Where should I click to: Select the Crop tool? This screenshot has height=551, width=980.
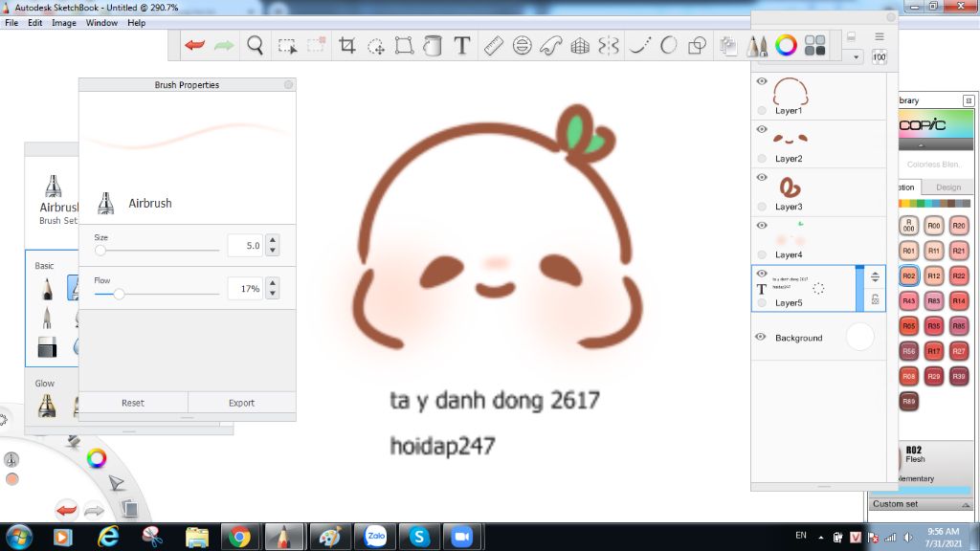347,45
